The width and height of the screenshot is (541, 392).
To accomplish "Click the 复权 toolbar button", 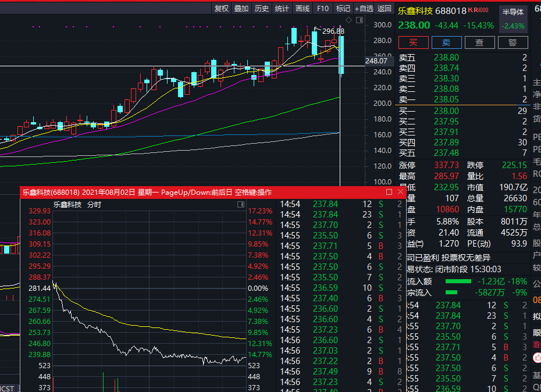I will click(x=221, y=8).
